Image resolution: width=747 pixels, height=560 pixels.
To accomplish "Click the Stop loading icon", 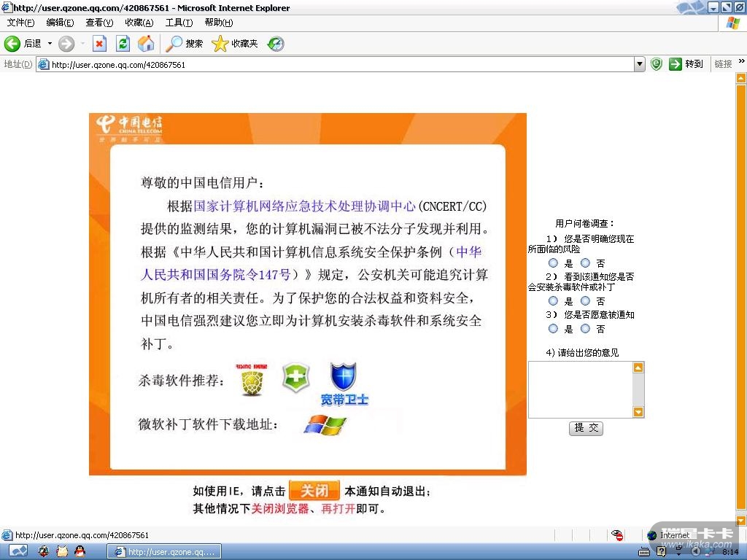I will pos(99,44).
